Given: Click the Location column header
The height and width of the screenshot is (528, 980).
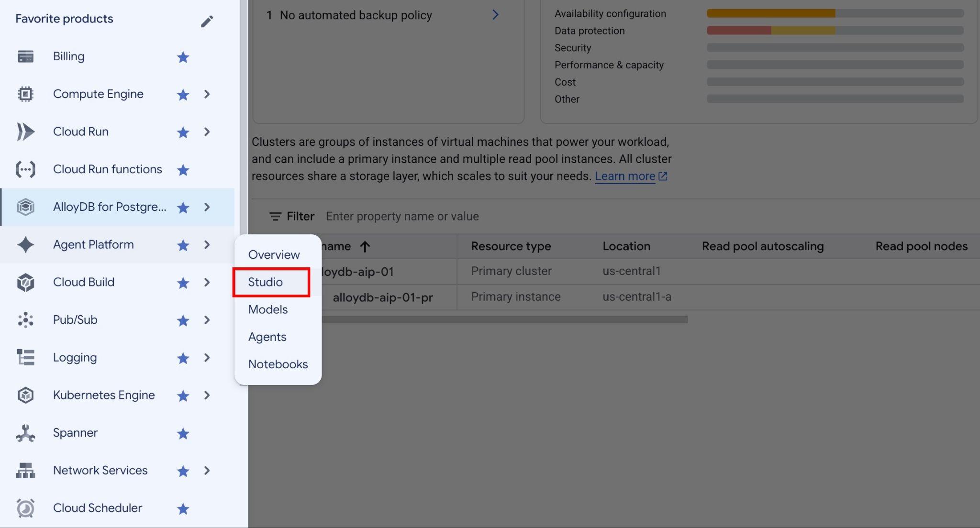Looking at the screenshot, I should point(626,246).
